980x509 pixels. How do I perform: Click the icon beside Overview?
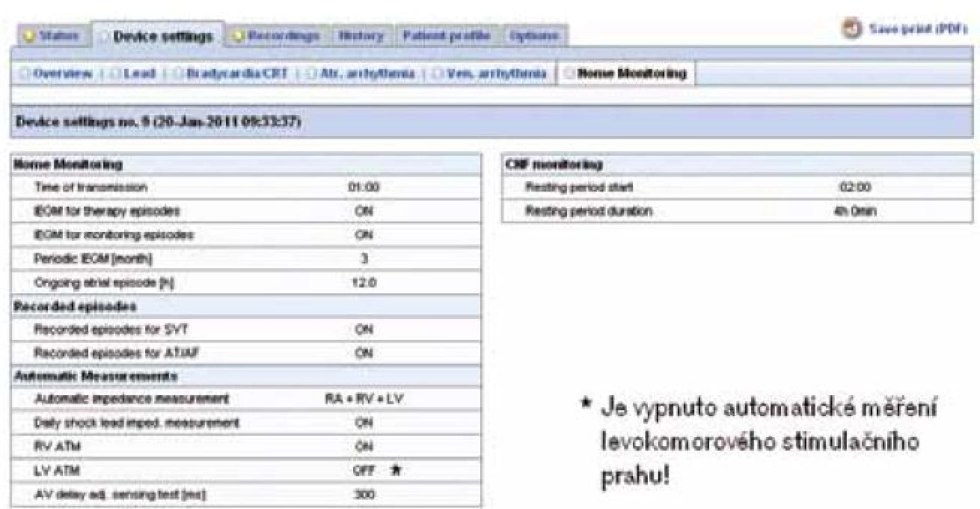25,74
